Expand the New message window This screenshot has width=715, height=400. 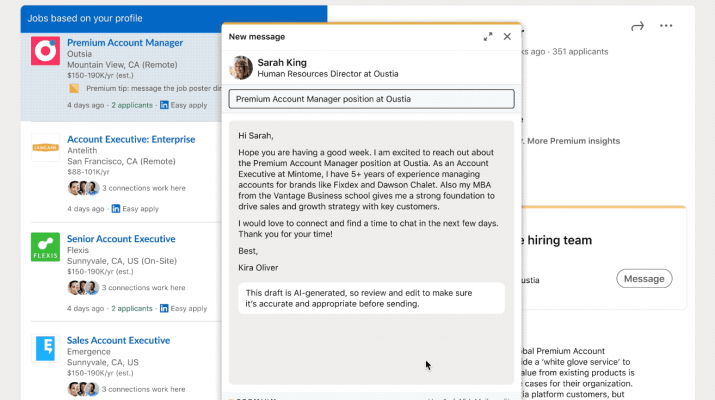488,36
